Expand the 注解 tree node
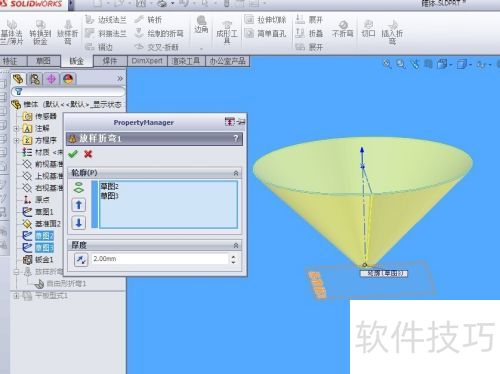 pyautogui.click(x=16, y=128)
